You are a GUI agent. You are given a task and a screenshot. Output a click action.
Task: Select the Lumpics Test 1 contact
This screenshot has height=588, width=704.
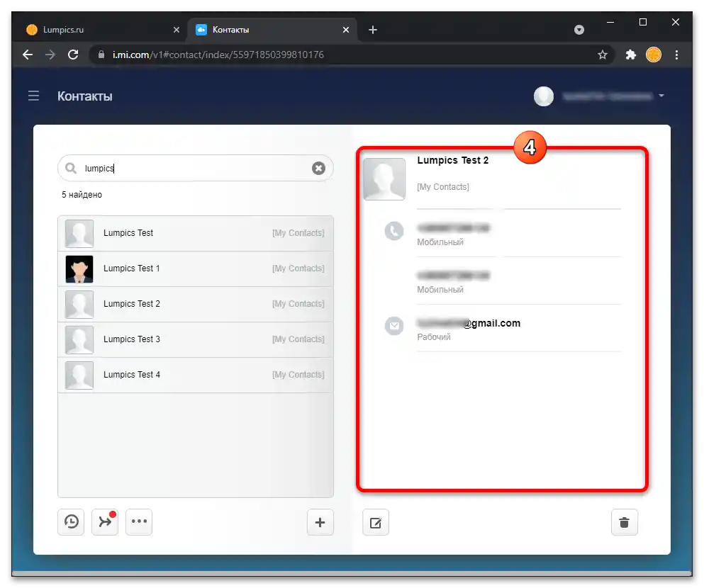(x=196, y=268)
